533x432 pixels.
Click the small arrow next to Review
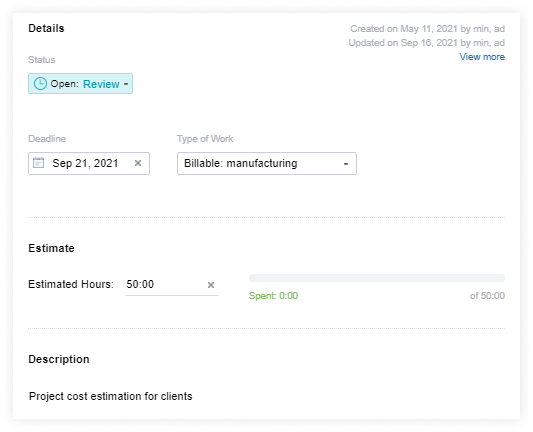coord(126,84)
